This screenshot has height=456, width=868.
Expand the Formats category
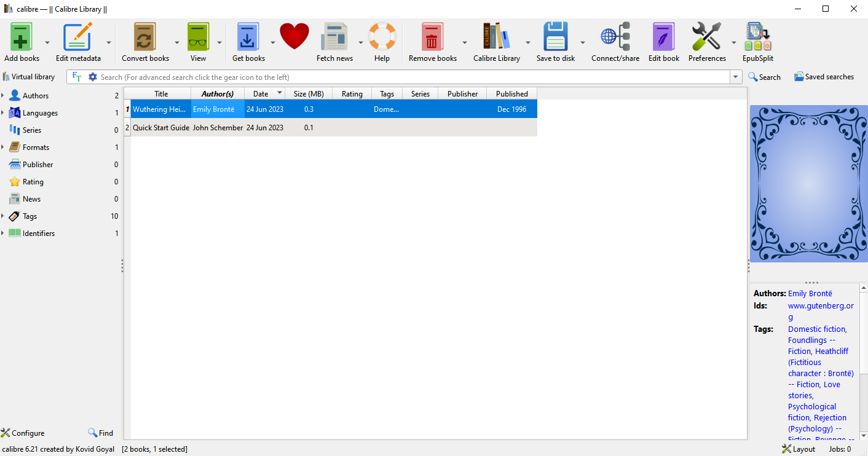point(2,147)
